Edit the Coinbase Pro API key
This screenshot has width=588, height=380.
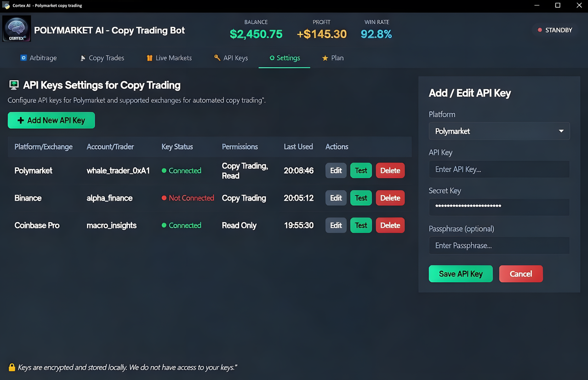click(336, 225)
